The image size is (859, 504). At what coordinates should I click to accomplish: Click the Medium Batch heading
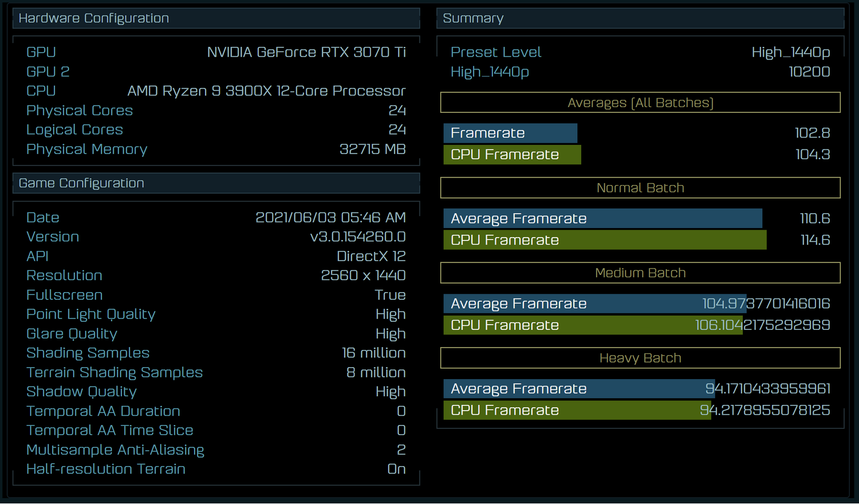[640, 273]
